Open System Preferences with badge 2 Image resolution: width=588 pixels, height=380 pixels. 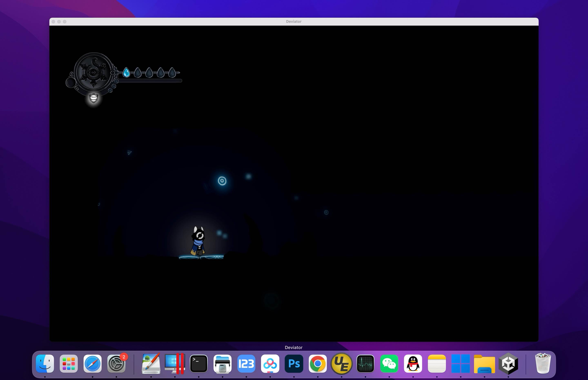pos(116,364)
